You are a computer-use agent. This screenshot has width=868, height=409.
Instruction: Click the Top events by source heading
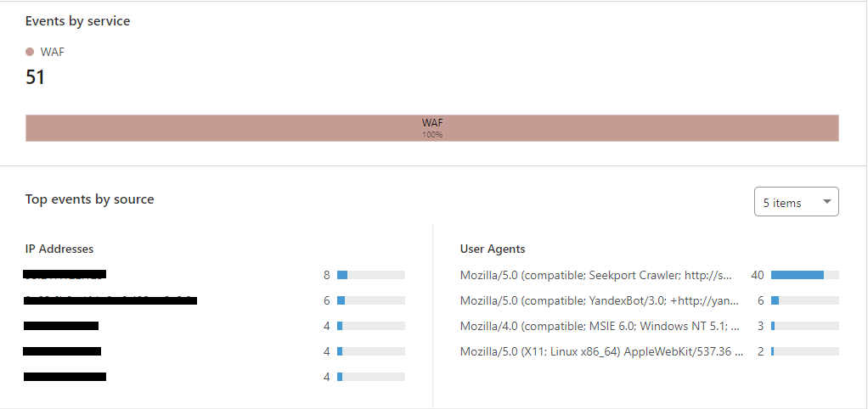tap(90, 199)
